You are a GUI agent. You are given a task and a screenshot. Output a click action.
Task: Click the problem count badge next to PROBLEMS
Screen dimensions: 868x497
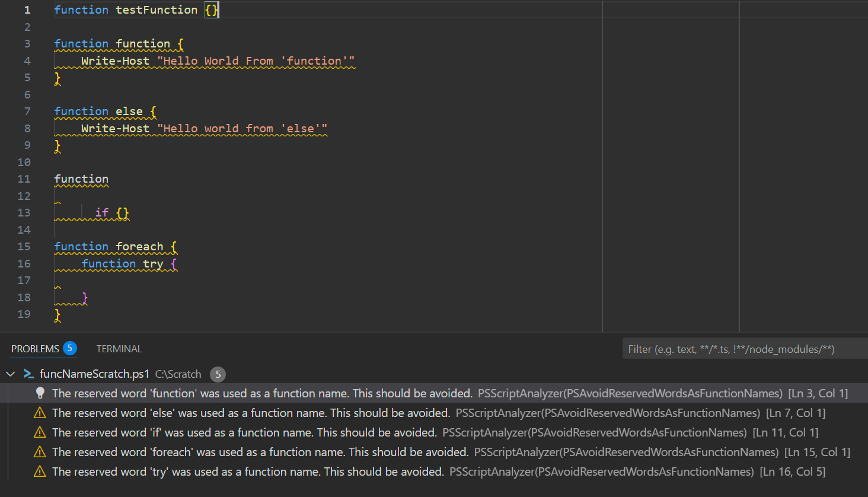click(x=70, y=348)
